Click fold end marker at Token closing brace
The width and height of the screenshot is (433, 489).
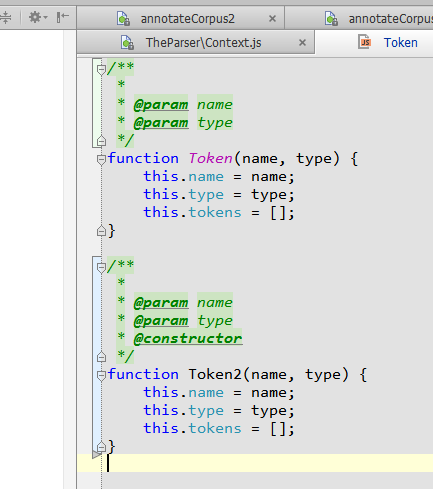[101, 231]
